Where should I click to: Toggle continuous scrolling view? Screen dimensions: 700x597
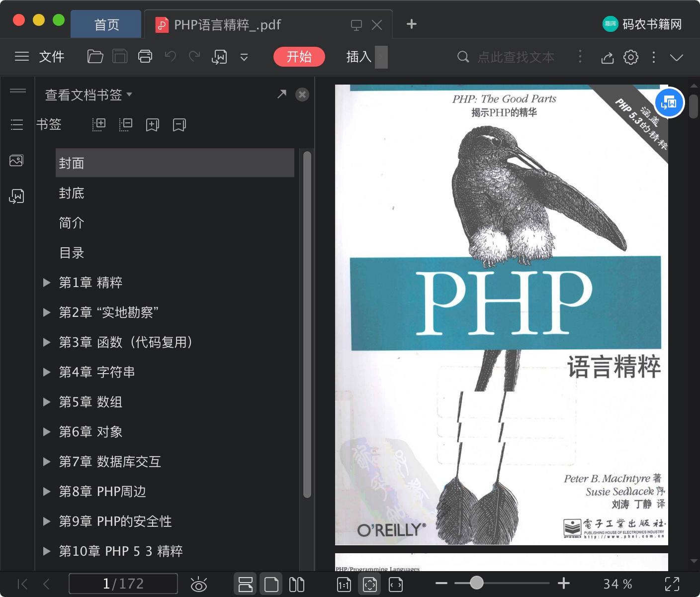point(245,584)
